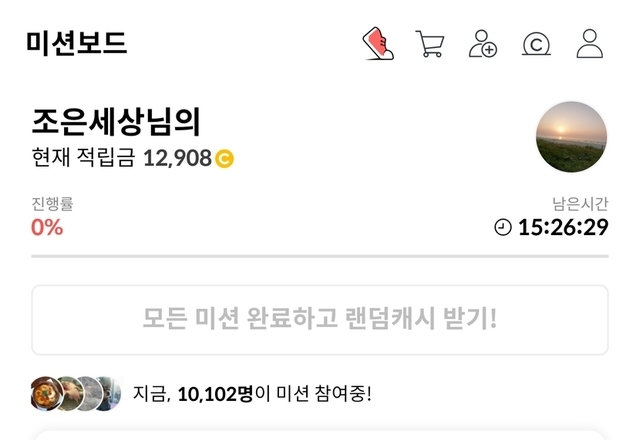This screenshot has height=440, width=640.
Task: Tap the 15:26:29 remaining time countdown
Action: point(563,227)
